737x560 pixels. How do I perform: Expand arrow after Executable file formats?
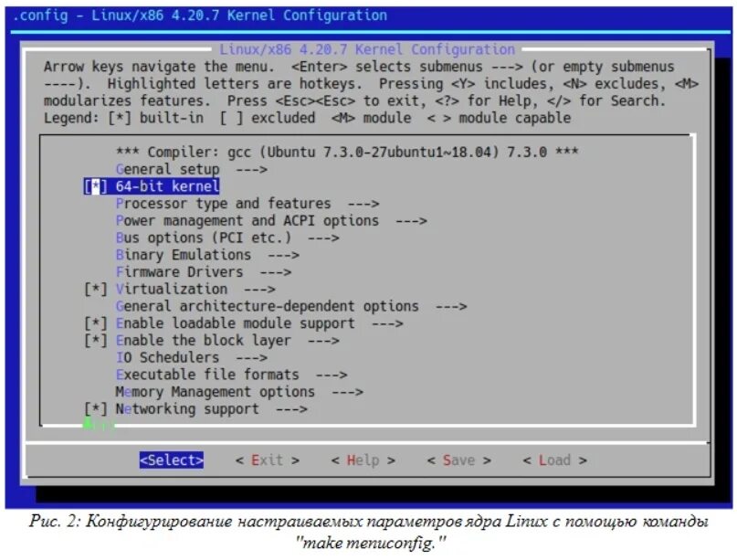point(332,375)
